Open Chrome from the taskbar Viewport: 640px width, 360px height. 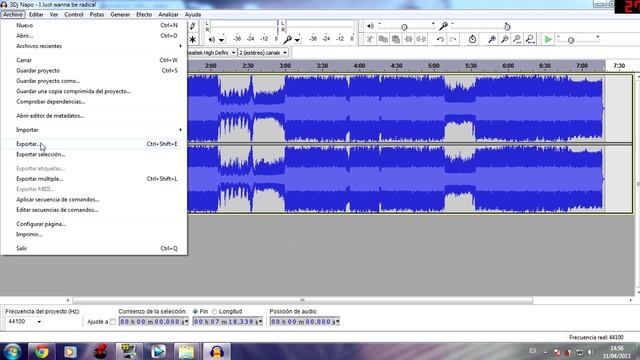[x=42, y=351]
